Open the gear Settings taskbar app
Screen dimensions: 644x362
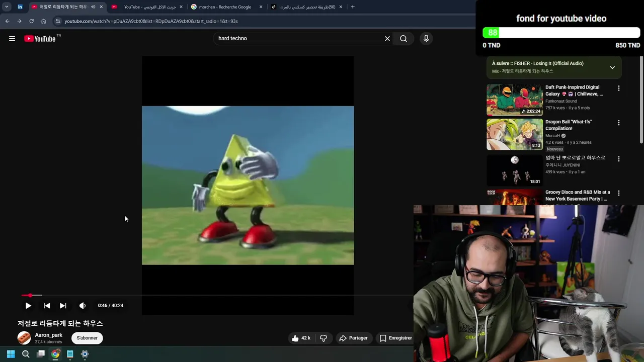(x=85, y=354)
